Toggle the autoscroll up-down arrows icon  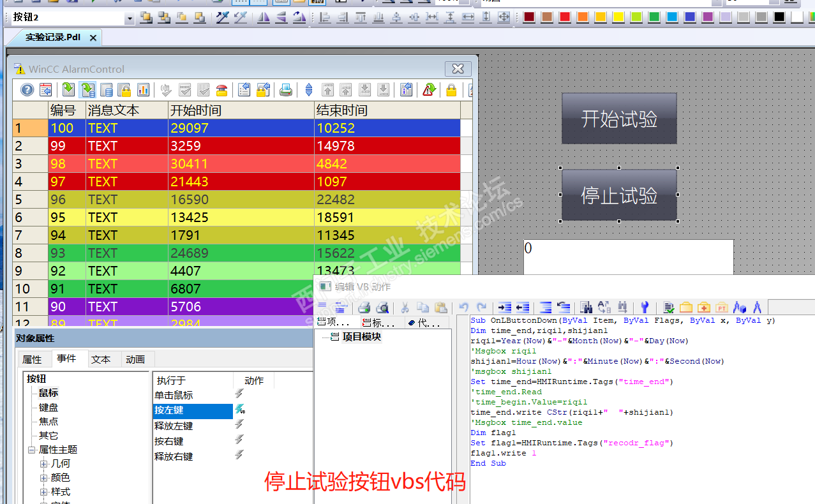[309, 90]
